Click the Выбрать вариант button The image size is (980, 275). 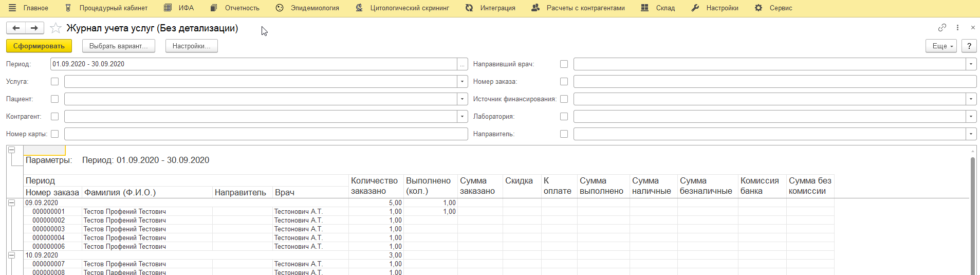click(119, 46)
